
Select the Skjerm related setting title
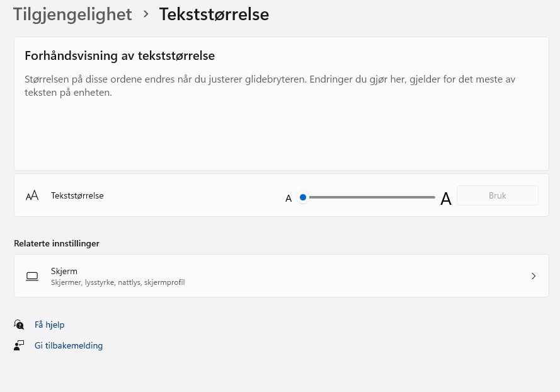pos(64,271)
